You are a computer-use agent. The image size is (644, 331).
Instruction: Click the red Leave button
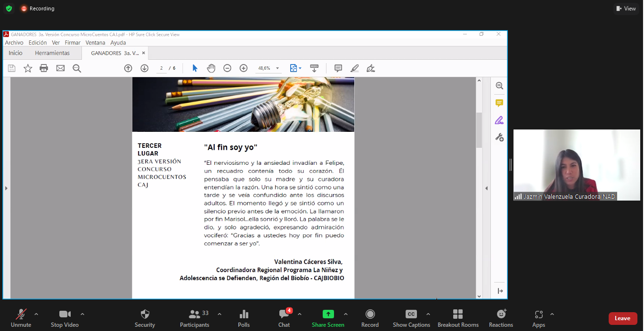point(622,318)
